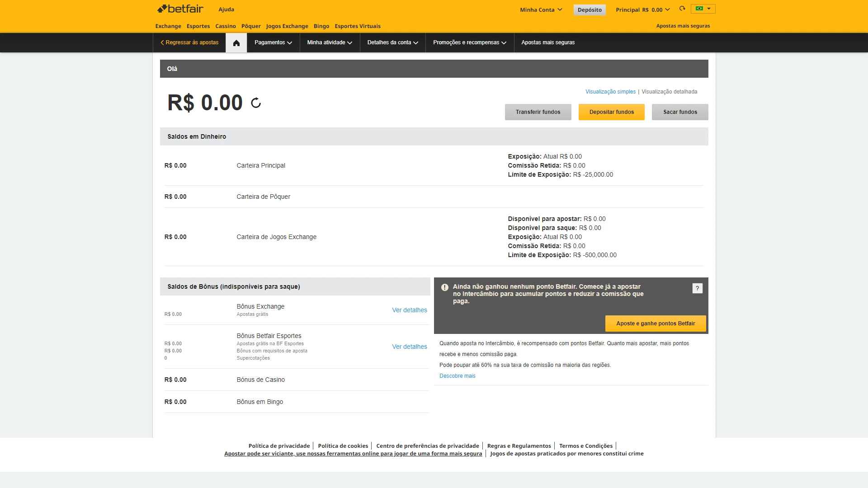Select the Carteira de Pôquer row label
The width and height of the screenshot is (868, 488).
point(263,197)
